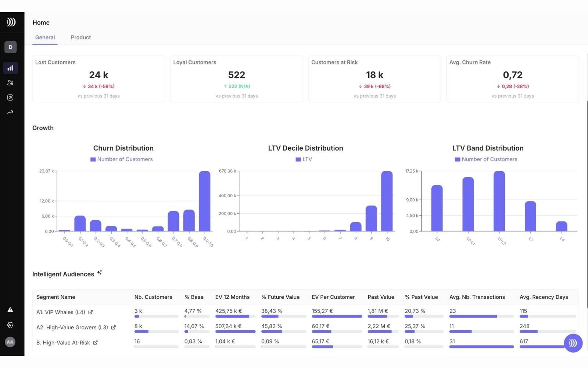Toggle the LTV legend on LTV Decile Distribution
The image size is (588, 368).
coord(304,159)
